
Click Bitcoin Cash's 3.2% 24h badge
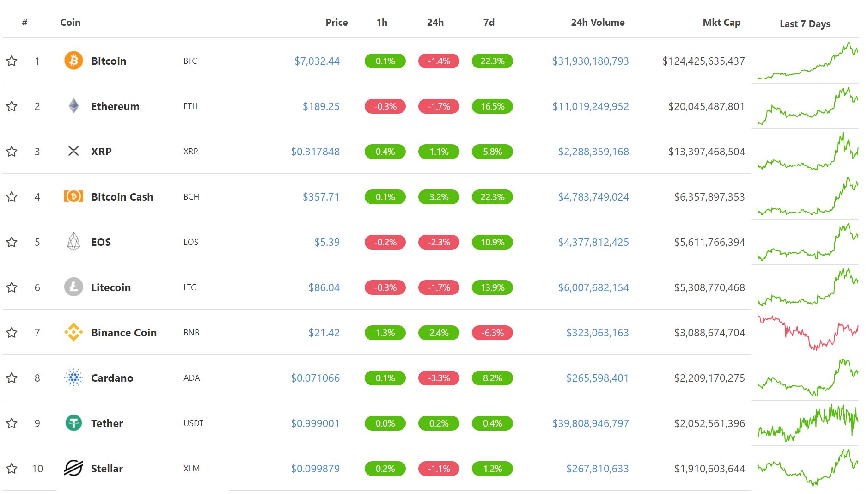pos(439,197)
